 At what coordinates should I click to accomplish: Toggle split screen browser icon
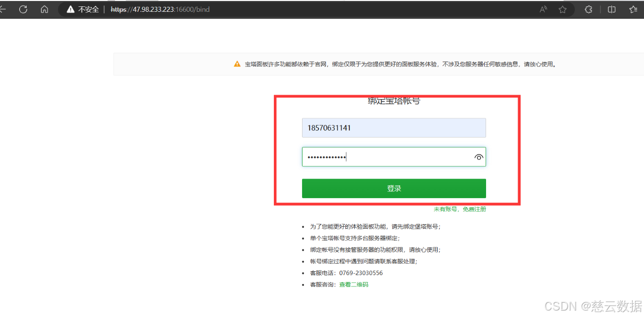[x=612, y=9]
